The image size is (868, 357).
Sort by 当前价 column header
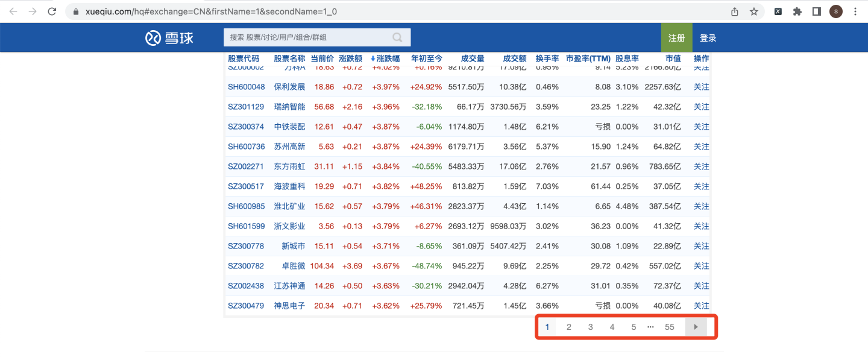click(322, 58)
